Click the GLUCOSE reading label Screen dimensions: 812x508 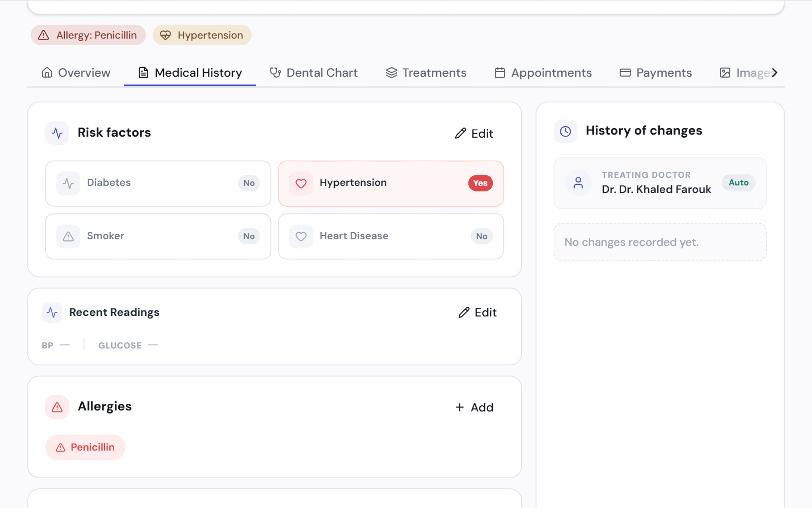pyautogui.click(x=120, y=345)
